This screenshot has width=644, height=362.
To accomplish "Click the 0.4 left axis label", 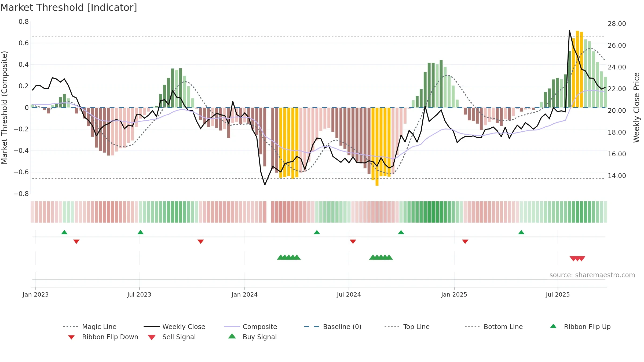I will (x=24, y=65).
